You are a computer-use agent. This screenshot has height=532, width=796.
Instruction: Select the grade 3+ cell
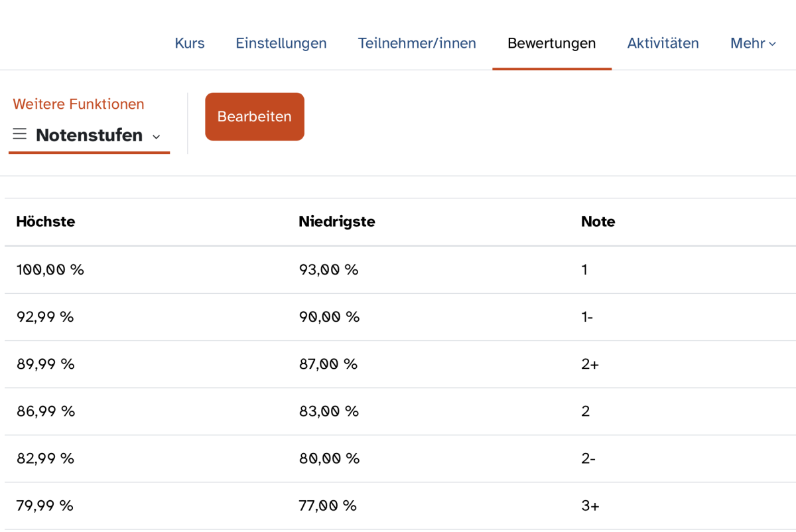590,505
